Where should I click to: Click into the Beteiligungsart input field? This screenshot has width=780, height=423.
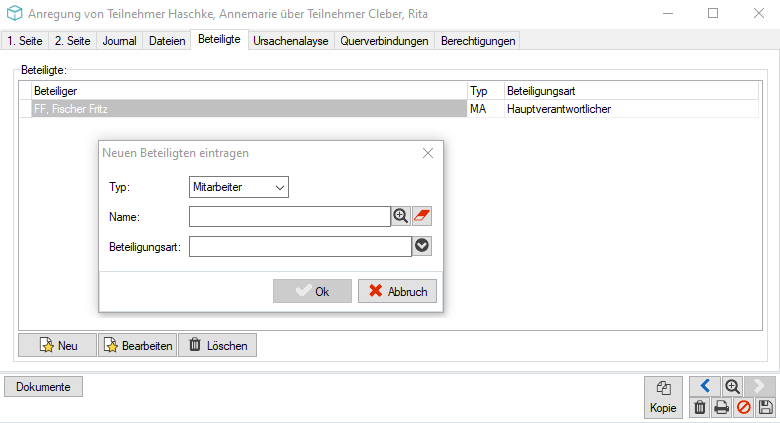300,246
